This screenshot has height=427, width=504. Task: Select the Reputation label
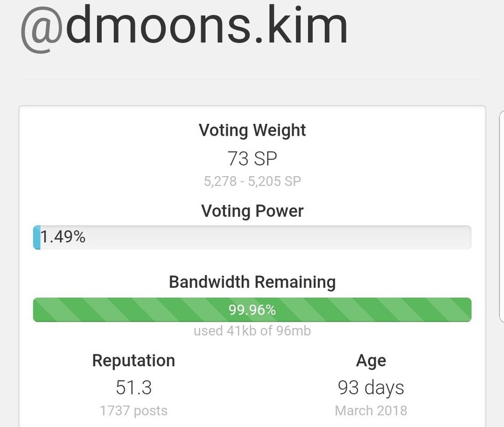tap(133, 360)
